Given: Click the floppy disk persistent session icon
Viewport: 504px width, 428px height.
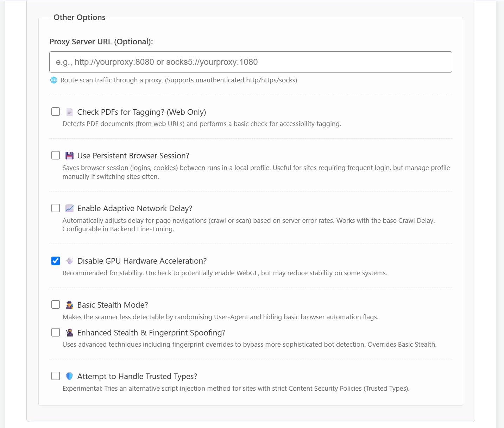Looking at the screenshot, I should pyautogui.click(x=70, y=156).
